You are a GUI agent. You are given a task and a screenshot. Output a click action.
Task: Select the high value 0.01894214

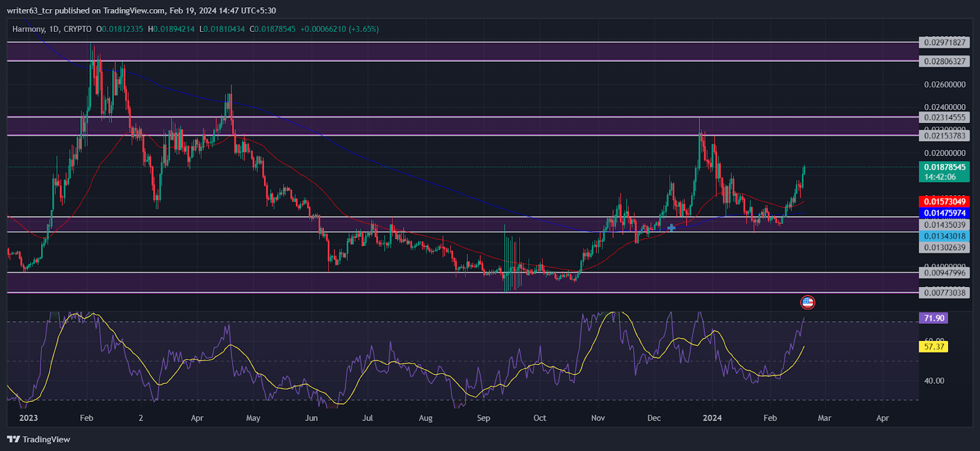coord(174,29)
